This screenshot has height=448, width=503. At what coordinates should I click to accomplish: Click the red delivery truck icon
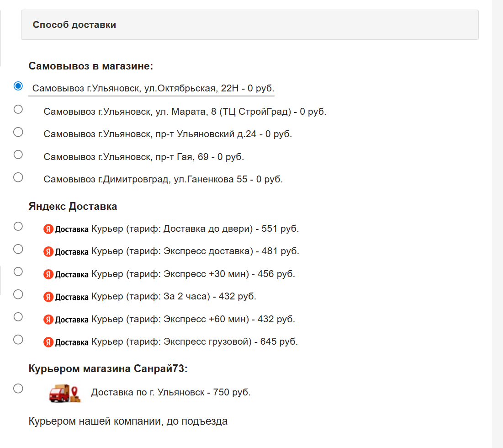pos(64,393)
